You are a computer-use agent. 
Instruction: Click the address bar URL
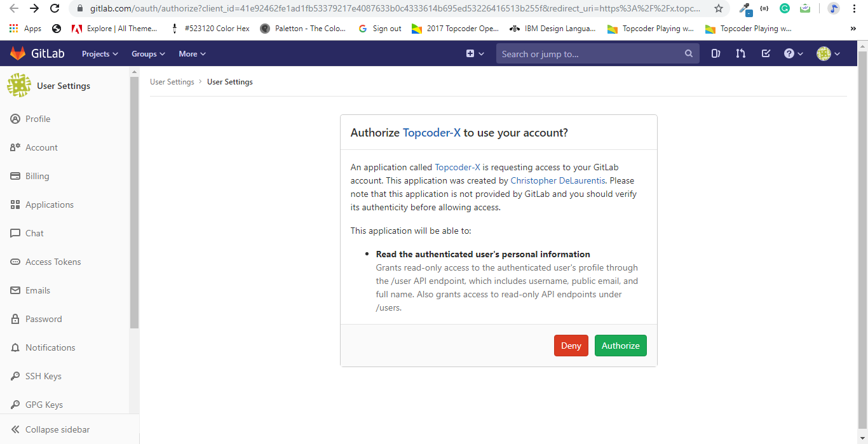pyautogui.click(x=394, y=9)
